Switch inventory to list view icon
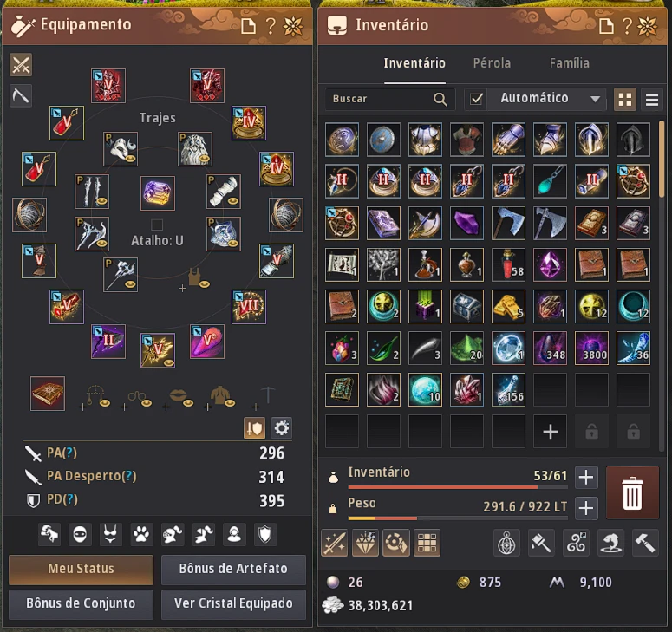 click(652, 100)
